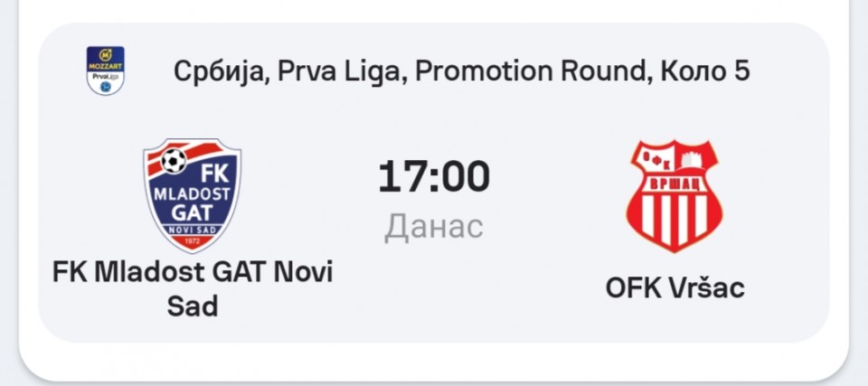Viewport: 868px width, 386px height.
Task: Open OFK Vršac team page
Action: click(x=675, y=288)
